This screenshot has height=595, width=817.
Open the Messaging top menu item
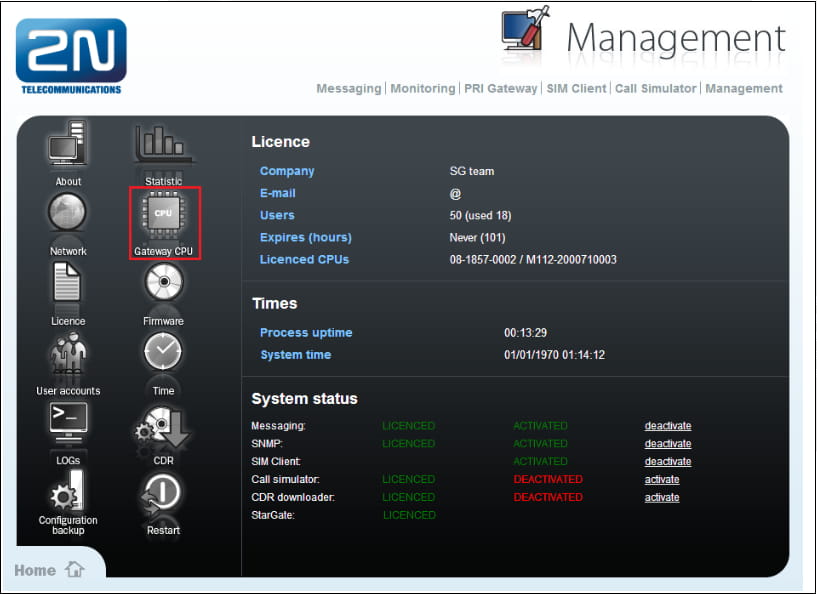[x=349, y=89]
